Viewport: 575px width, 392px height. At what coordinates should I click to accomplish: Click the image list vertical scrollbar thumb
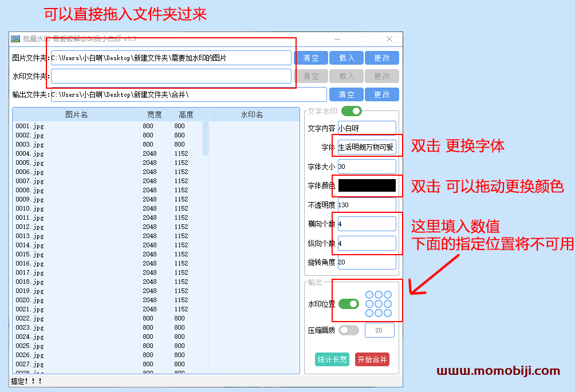206,138
